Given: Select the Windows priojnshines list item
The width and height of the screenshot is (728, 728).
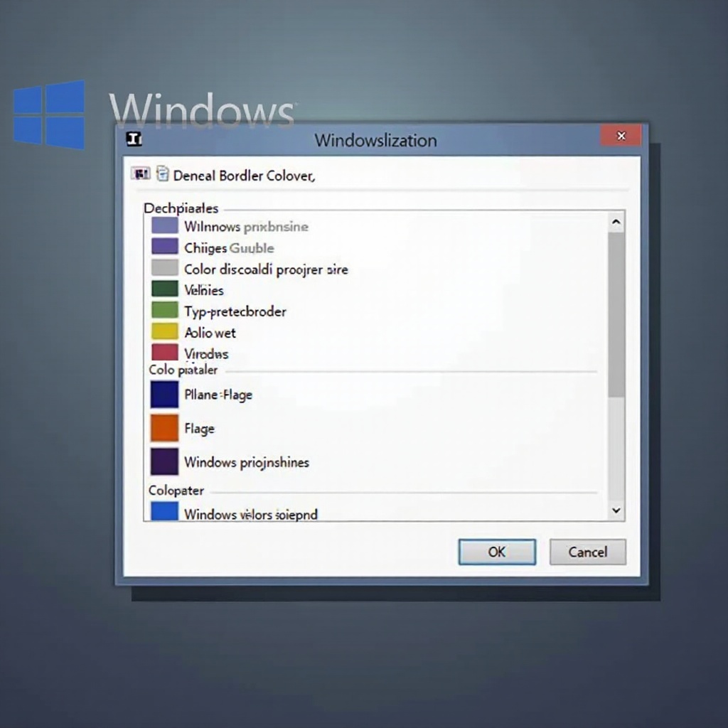Looking at the screenshot, I should pyautogui.click(x=246, y=462).
